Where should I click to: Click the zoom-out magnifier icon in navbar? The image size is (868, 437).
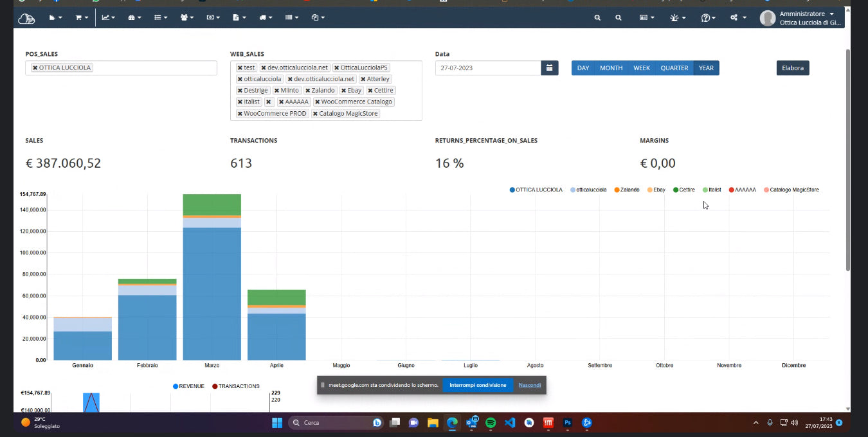(597, 18)
